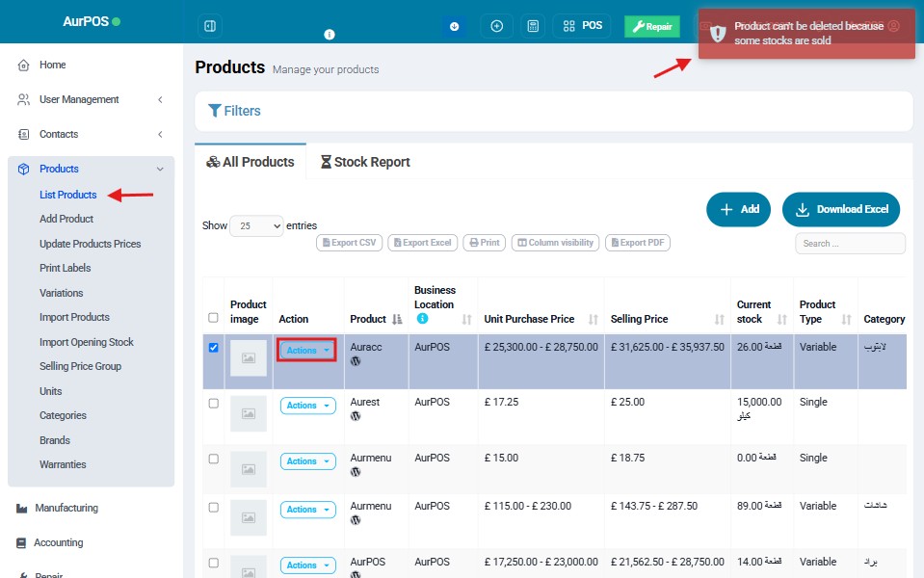
Task: Switch to the All Products tab
Action: 251,162
